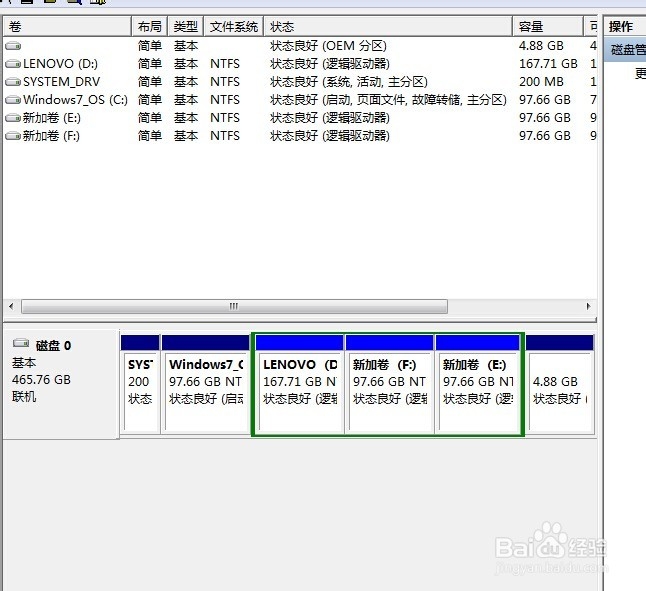Click the 状态良好 (系统, 活动, 主分区) status cell
This screenshot has width=646, height=591.
pos(349,82)
